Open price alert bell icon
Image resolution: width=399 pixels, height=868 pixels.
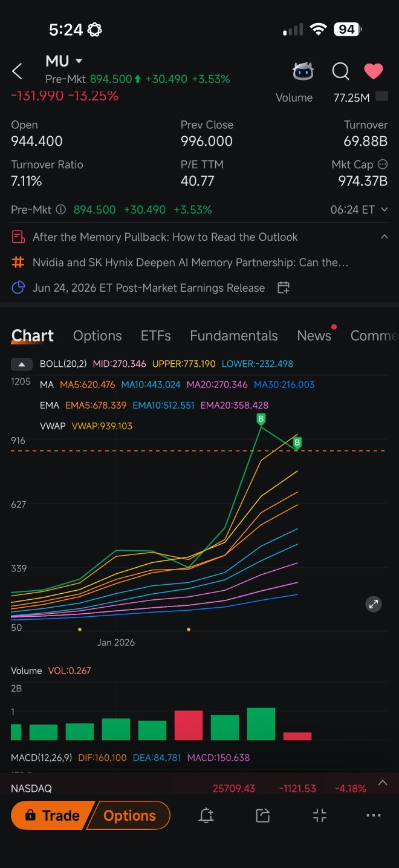(206, 815)
